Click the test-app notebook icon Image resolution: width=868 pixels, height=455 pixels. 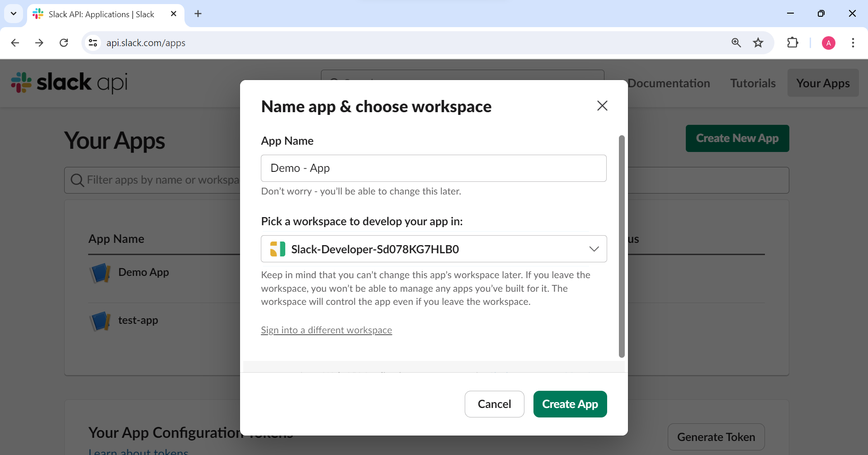tap(100, 321)
